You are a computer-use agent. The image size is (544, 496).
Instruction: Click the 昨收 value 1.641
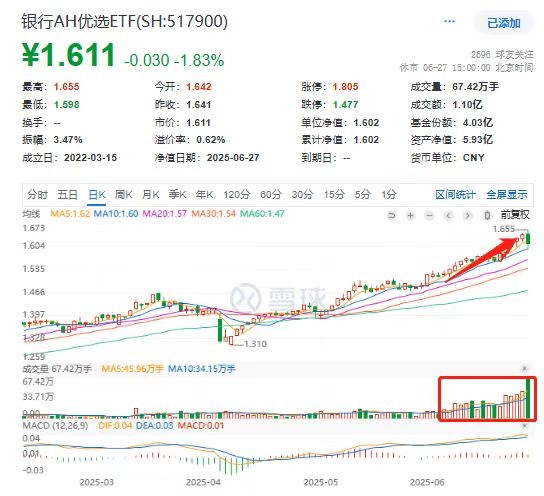pos(199,105)
